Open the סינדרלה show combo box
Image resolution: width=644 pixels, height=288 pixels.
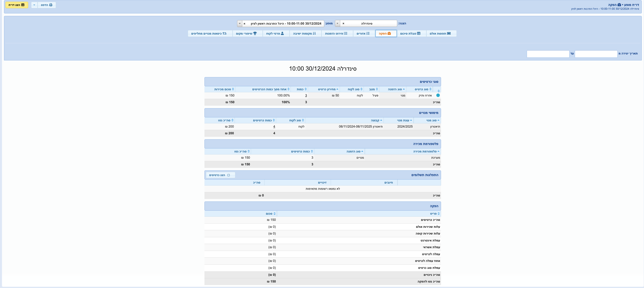366,23
